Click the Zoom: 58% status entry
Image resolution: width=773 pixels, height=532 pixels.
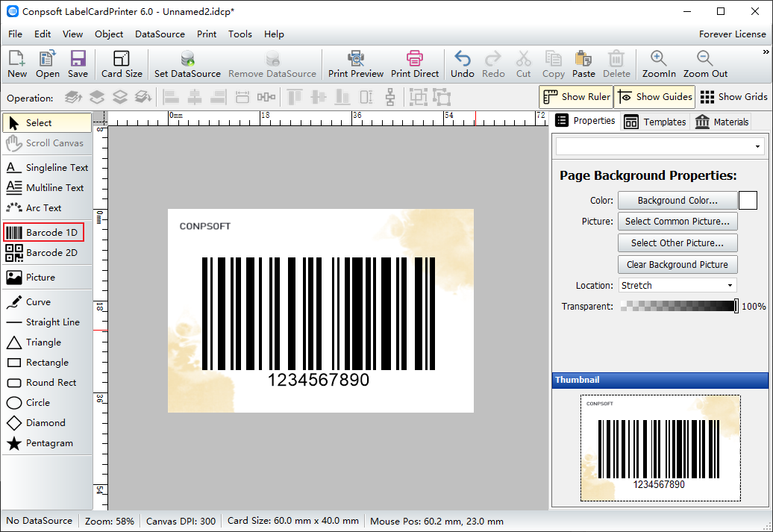point(110,521)
